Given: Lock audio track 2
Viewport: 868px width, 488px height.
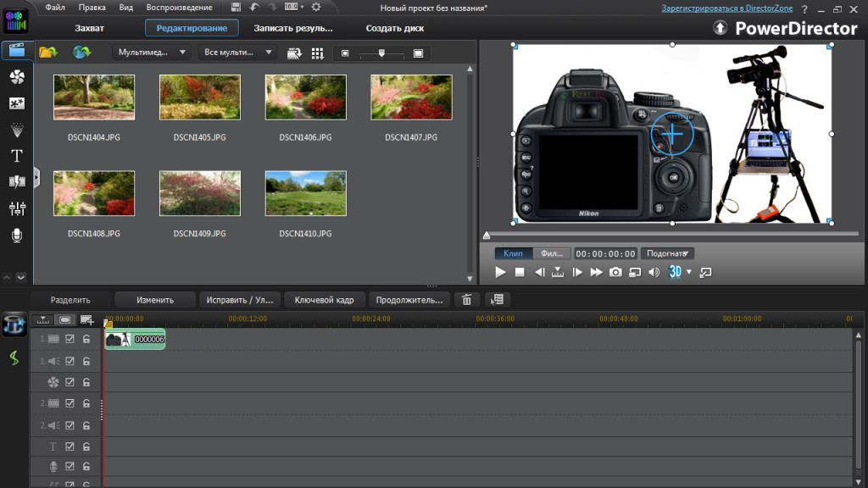Looking at the screenshot, I should click(86, 425).
